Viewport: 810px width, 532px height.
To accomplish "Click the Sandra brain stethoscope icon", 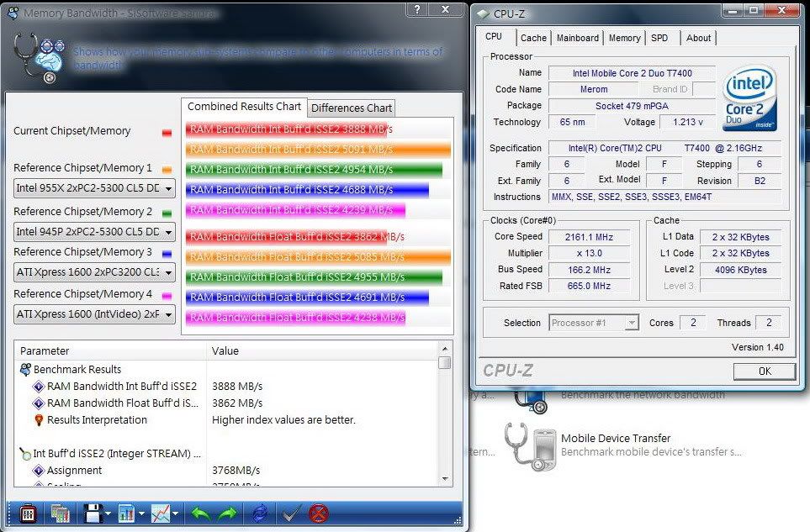I will pyautogui.click(x=40, y=58).
